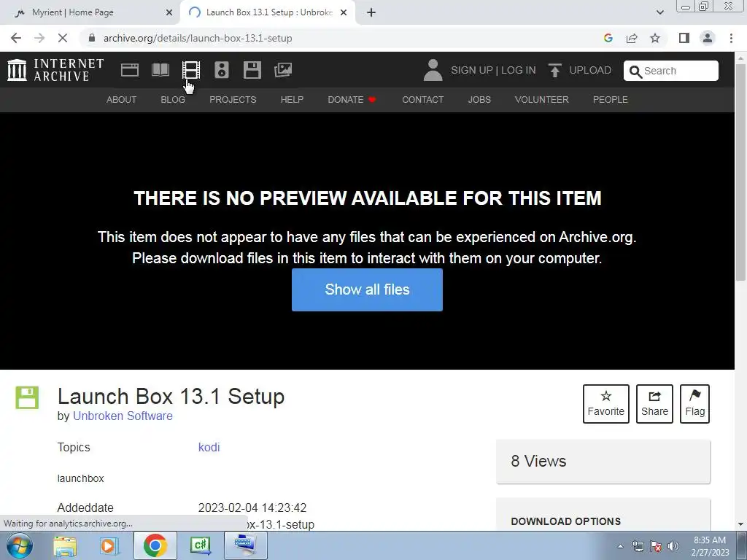The width and height of the screenshot is (747, 560).
Task: Toggle the browser side panel
Action: [684, 38]
